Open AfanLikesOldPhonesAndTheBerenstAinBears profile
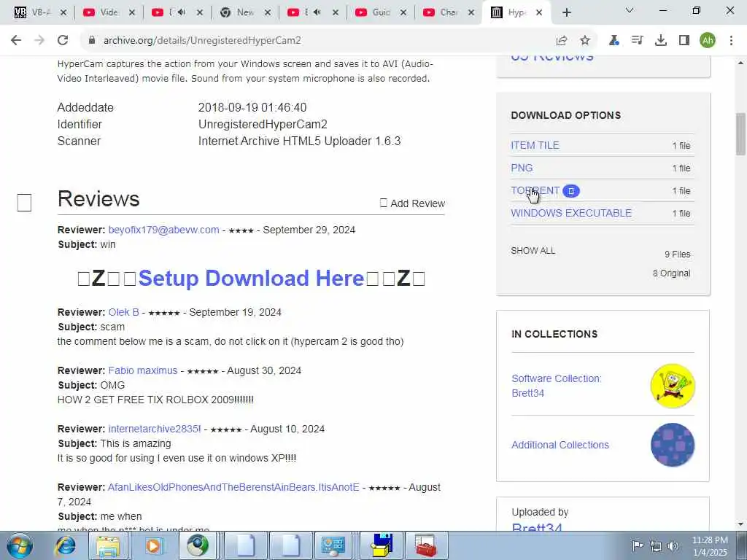The height and width of the screenshot is (560, 747). click(233, 487)
